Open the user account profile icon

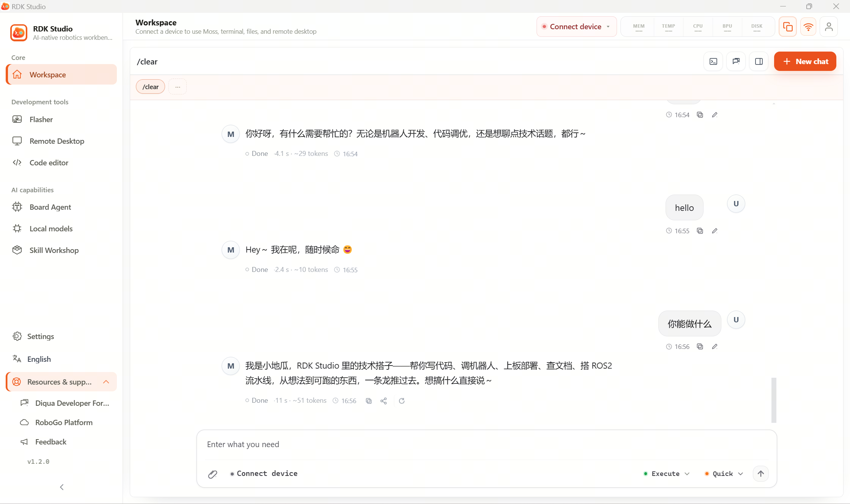[x=829, y=27]
